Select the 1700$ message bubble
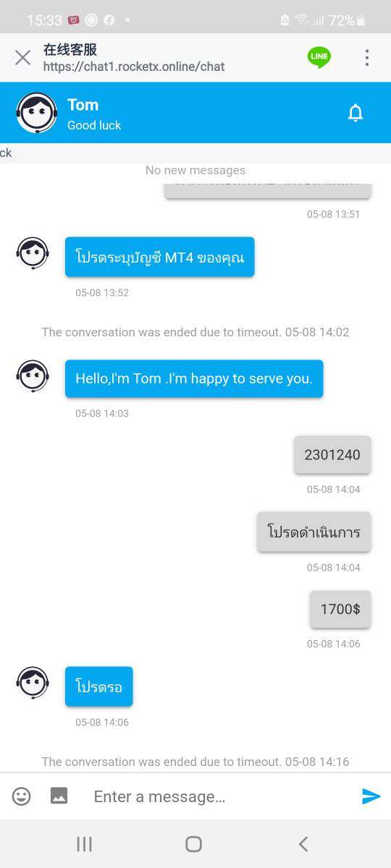The image size is (391, 868). pos(340,609)
